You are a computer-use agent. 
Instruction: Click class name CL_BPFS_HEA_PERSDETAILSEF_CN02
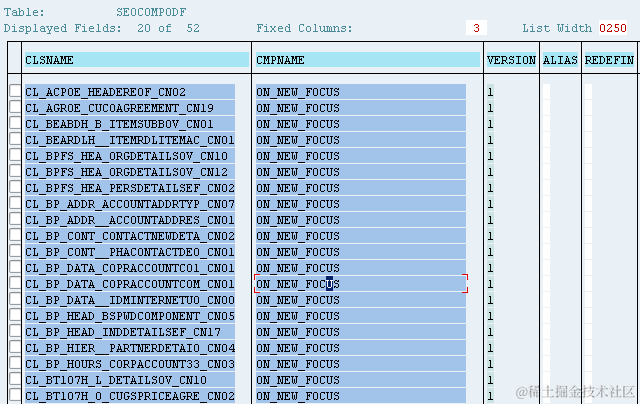[x=130, y=188]
